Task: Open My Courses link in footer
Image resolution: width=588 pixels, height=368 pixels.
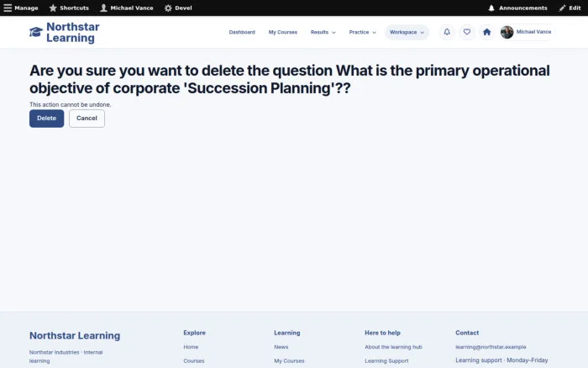Action: pos(289,361)
